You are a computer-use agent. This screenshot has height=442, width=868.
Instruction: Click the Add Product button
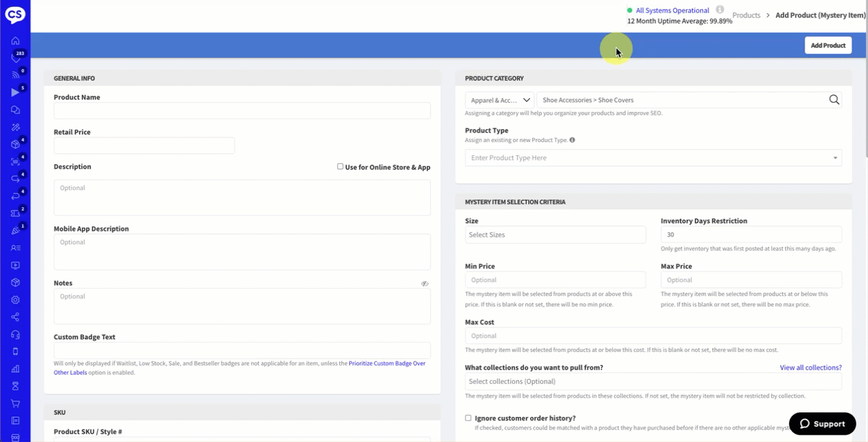(x=828, y=45)
